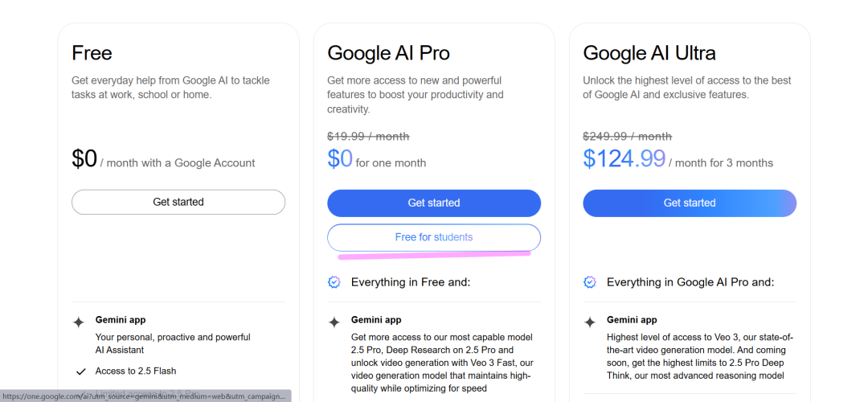The height and width of the screenshot is (402, 868).
Task: Click the verified badge beside Everything in Google AI Pro
Action: click(590, 282)
